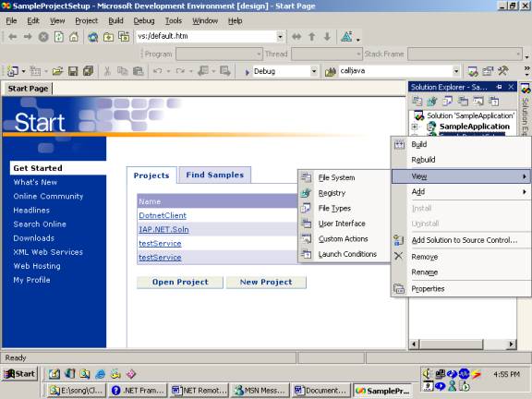Click the Toolbox hammer-and-wrench icon
The image size is (532, 399).
[502, 71]
